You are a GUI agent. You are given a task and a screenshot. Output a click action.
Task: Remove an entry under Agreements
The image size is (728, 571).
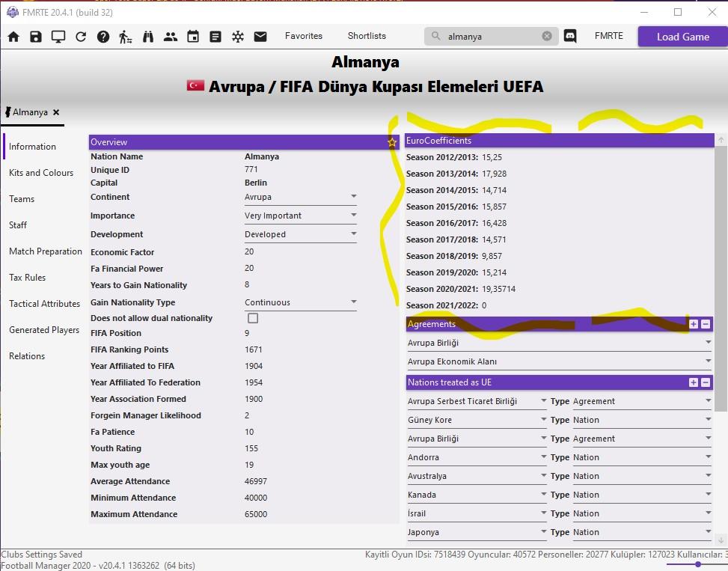[x=706, y=324]
